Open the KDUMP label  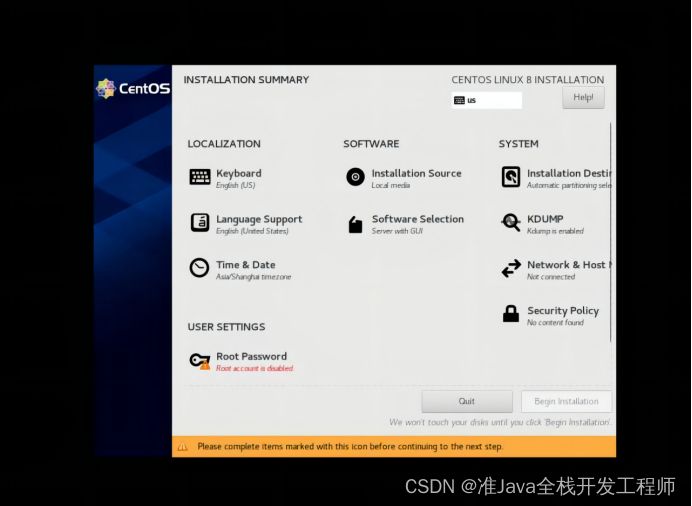[545, 219]
